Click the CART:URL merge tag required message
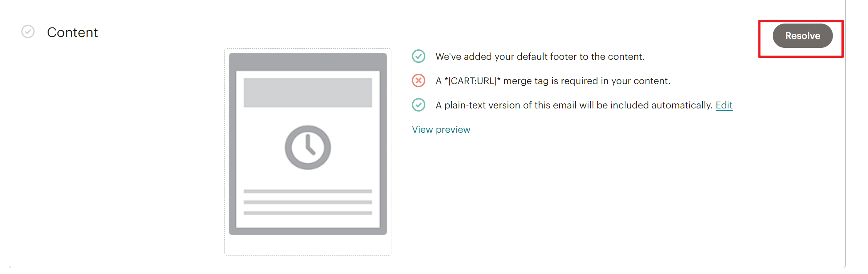This screenshot has width=868, height=274. pos(553,81)
